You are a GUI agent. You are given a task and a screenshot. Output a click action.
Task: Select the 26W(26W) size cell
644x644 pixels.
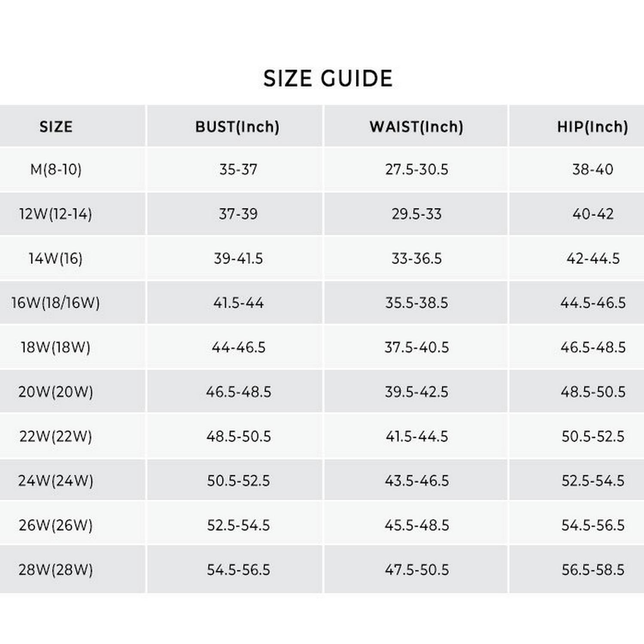(56, 525)
